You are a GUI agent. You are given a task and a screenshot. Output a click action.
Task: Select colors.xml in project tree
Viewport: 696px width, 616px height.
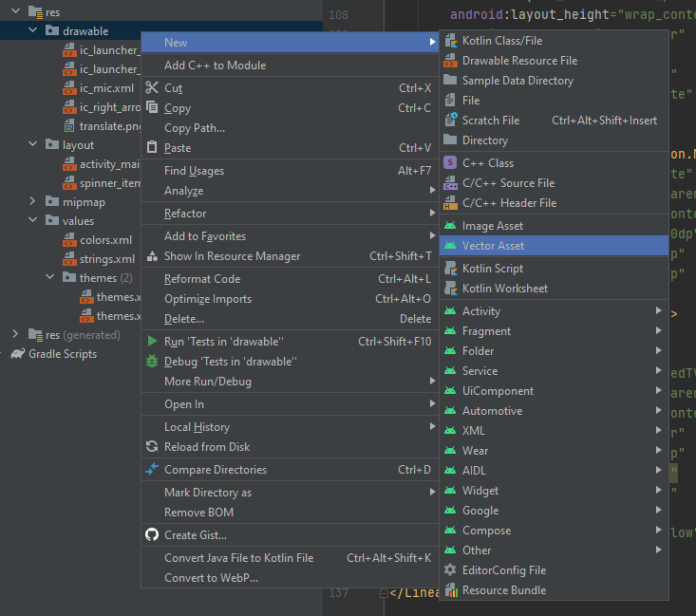[x=105, y=240]
